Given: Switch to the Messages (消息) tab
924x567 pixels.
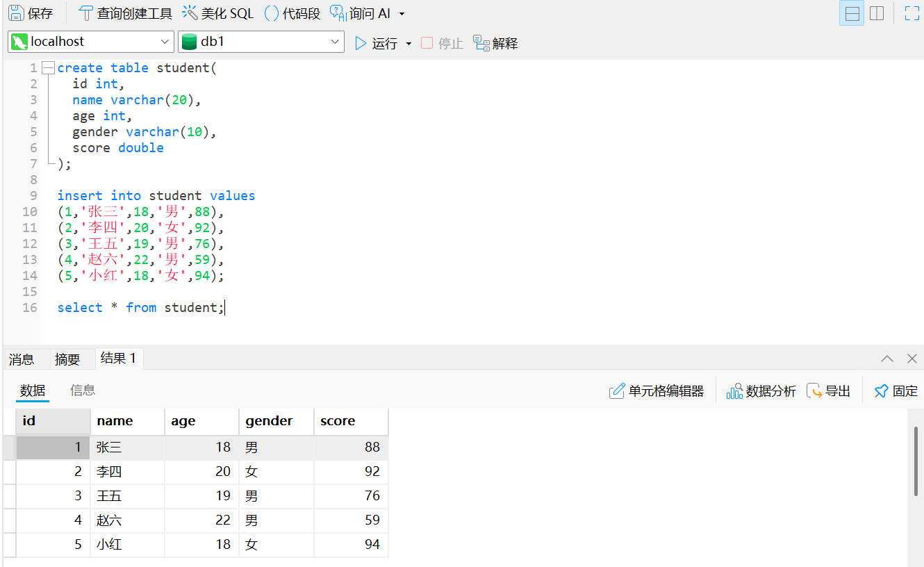Looking at the screenshot, I should (x=22, y=359).
